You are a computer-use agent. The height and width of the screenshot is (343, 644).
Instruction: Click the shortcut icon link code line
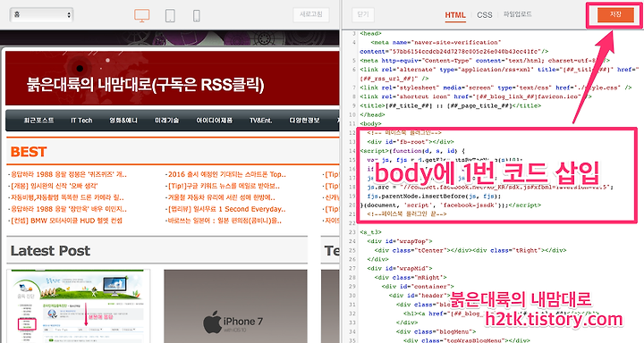click(476, 96)
